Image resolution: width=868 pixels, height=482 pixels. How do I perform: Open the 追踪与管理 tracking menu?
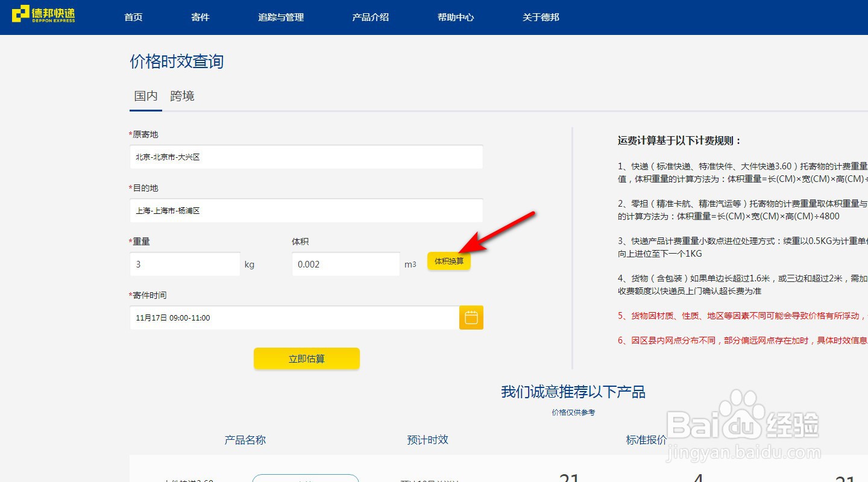click(281, 17)
